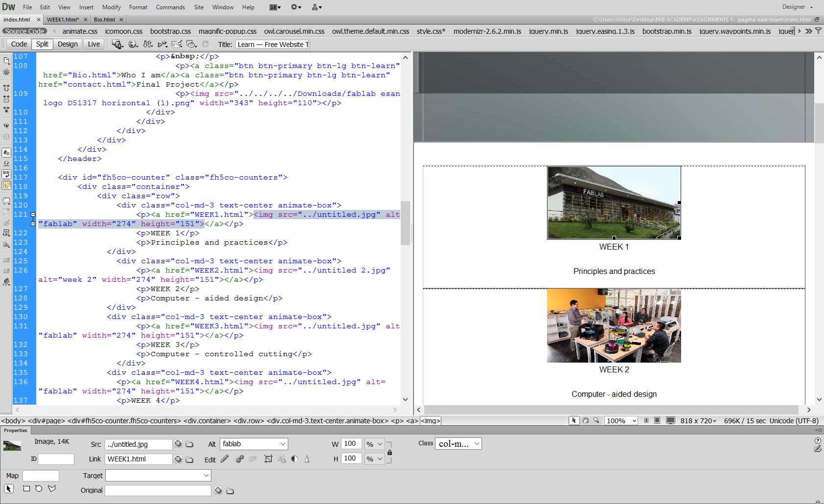Open the Multiscreen preview dropdown icon
Image resolution: width=824 pixels, height=504 pixels.
click(x=117, y=44)
